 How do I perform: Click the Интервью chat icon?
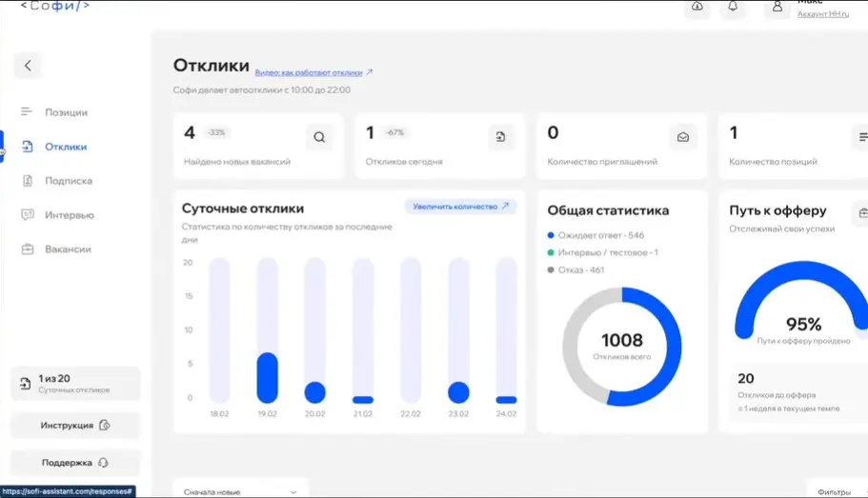(27, 214)
